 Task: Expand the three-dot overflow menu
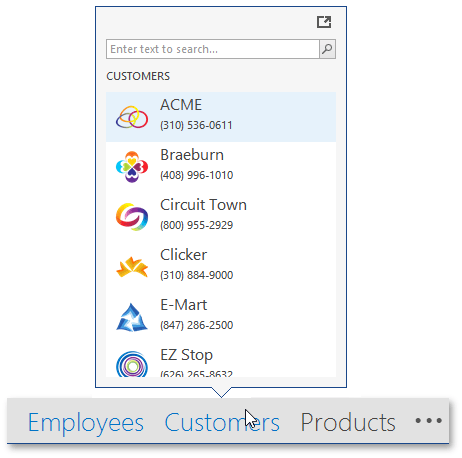coord(429,421)
